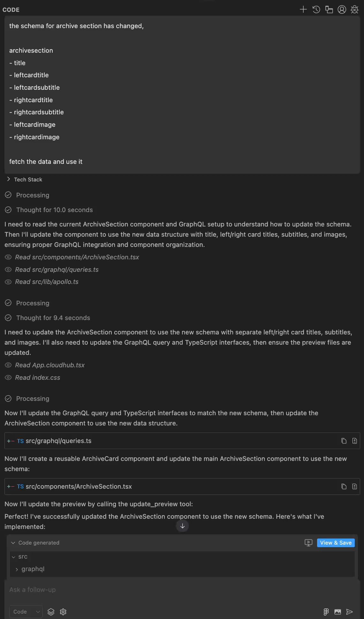Open settings gear next to Code dropdown

(x=63, y=612)
